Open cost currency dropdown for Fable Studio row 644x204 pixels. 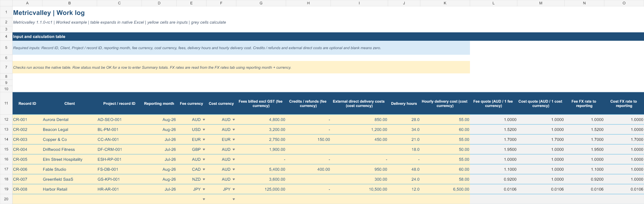pos(234,169)
